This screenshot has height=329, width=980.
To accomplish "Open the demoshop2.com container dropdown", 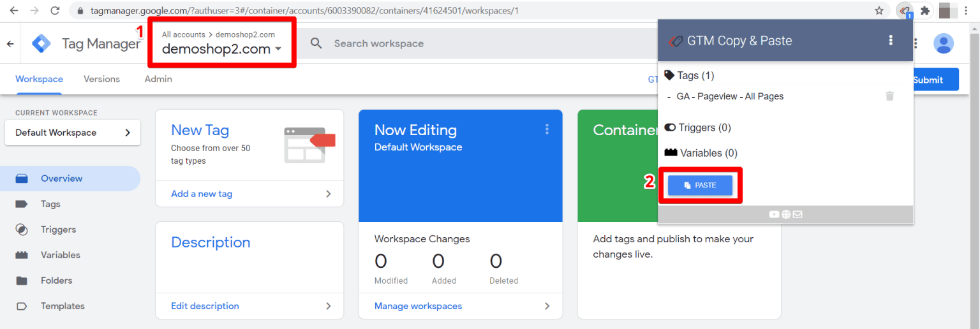I will click(222, 49).
